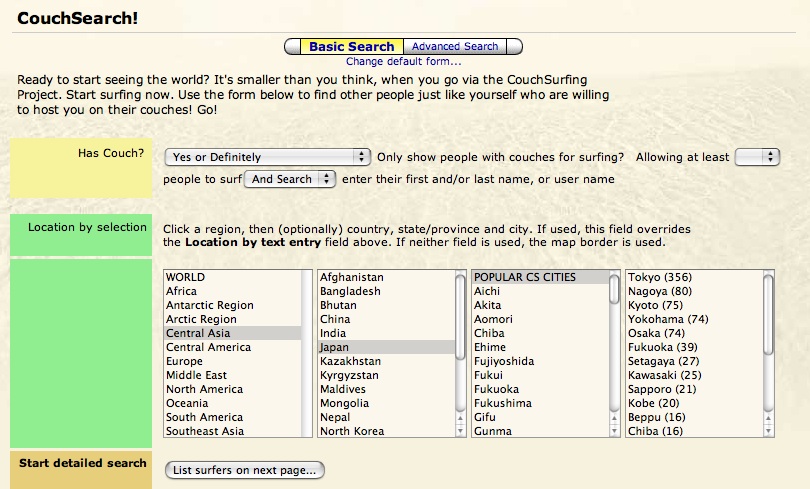810x489 pixels.
Task: Select Southeast Asia region
Action: click(x=233, y=431)
